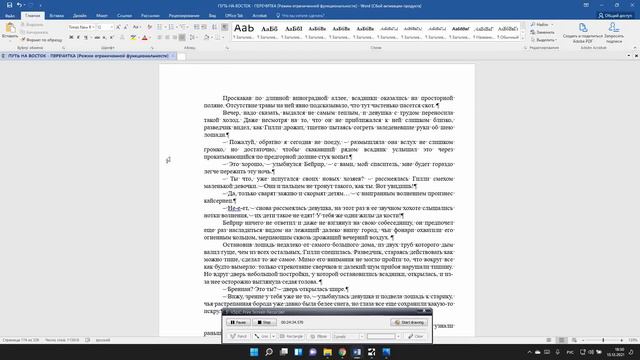640x360 pixels.
Task: Paste clipboard contents with Вставить icon
Action: [10, 31]
